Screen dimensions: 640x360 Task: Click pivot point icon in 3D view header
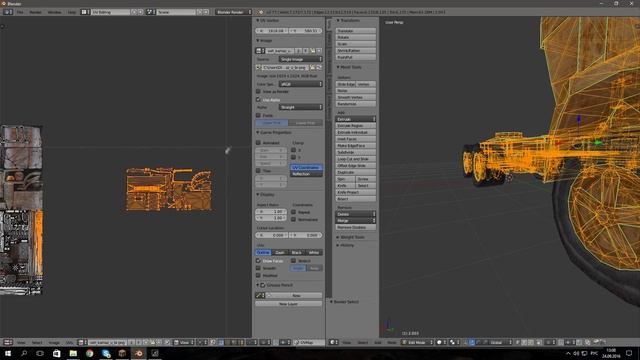[454, 342]
